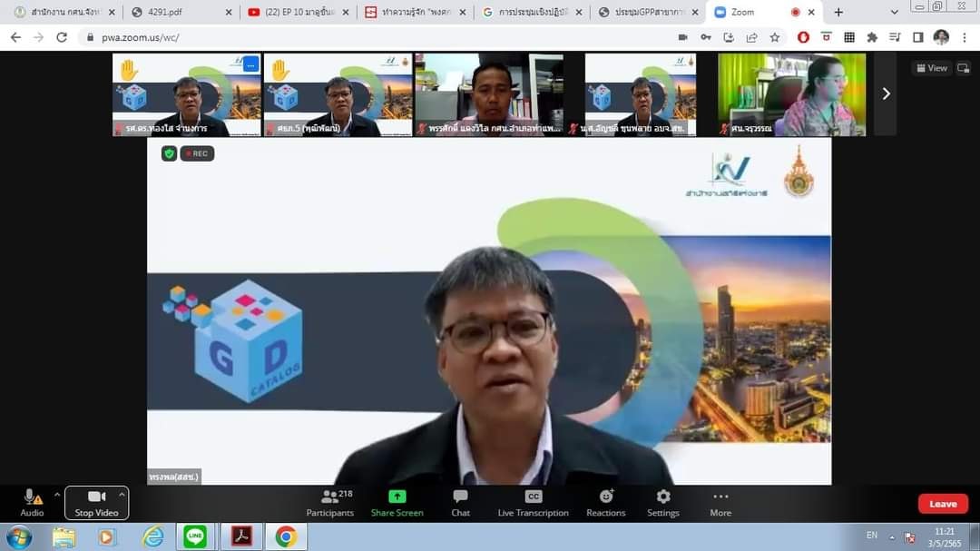Open the Participants panel
This screenshot has width=980, height=551.
pyautogui.click(x=330, y=503)
